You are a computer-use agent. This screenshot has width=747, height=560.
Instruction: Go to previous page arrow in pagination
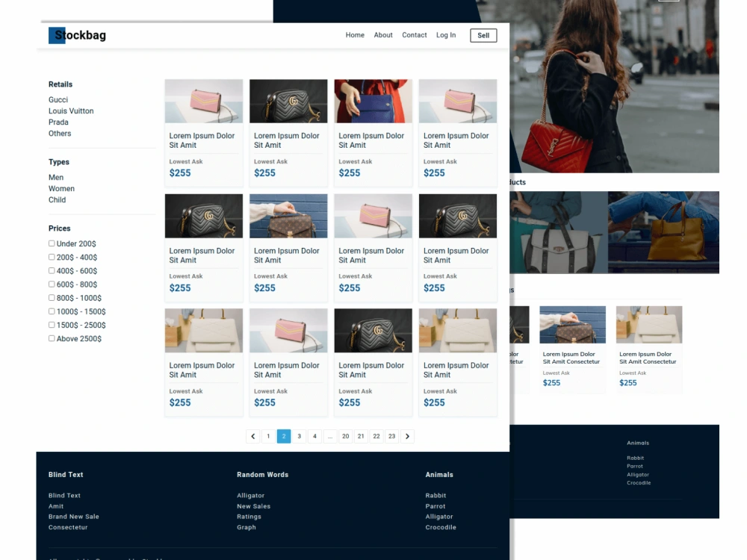click(253, 436)
